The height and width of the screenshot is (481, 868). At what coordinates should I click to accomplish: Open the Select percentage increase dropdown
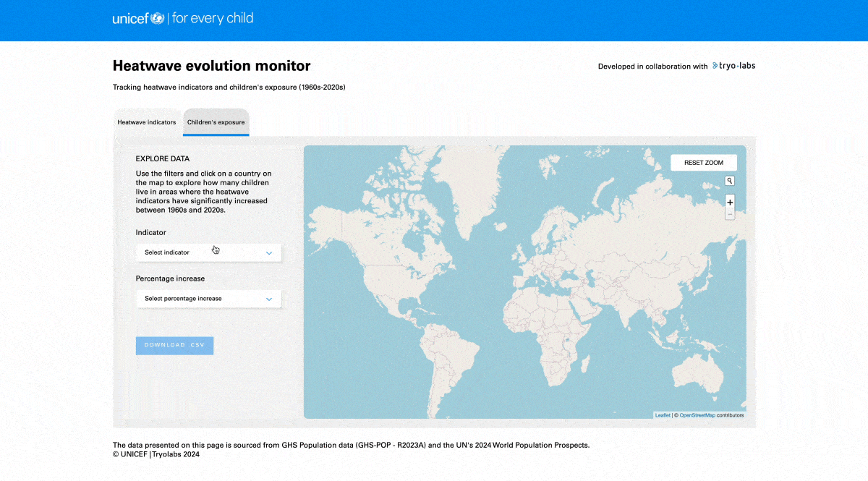(x=208, y=299)
